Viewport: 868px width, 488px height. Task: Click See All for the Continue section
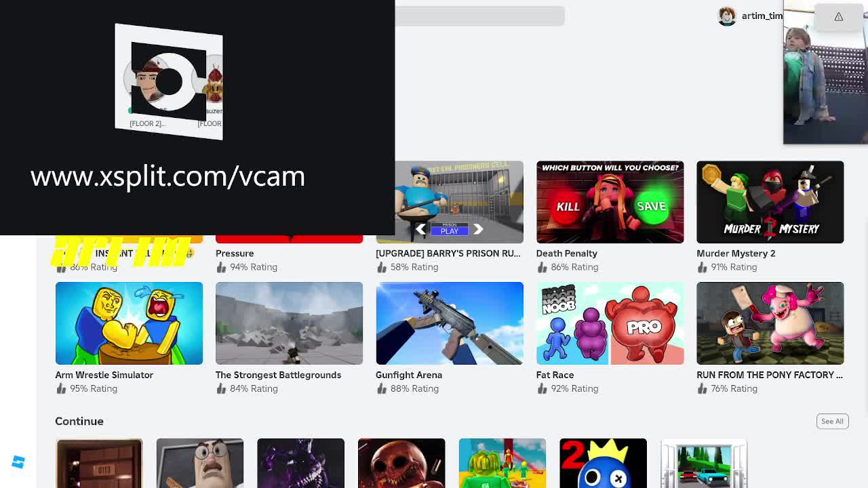coord(832,421)
